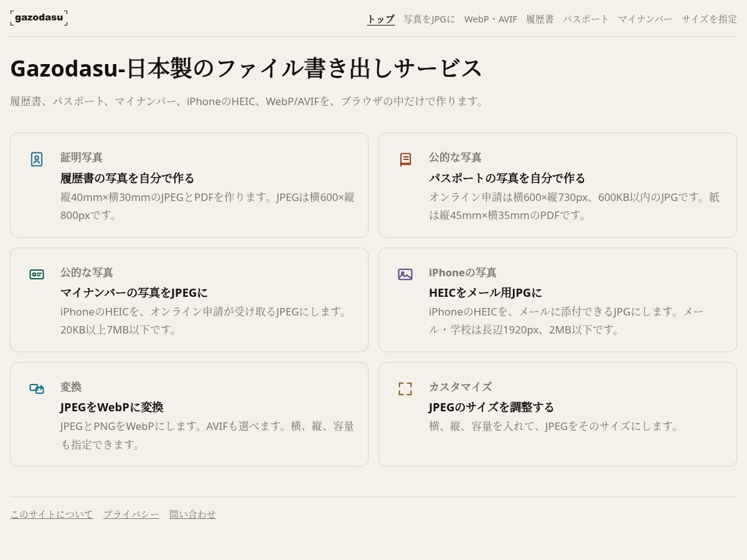Click the frame corners icon in カスタマイズ card

[x=405, y=389]
